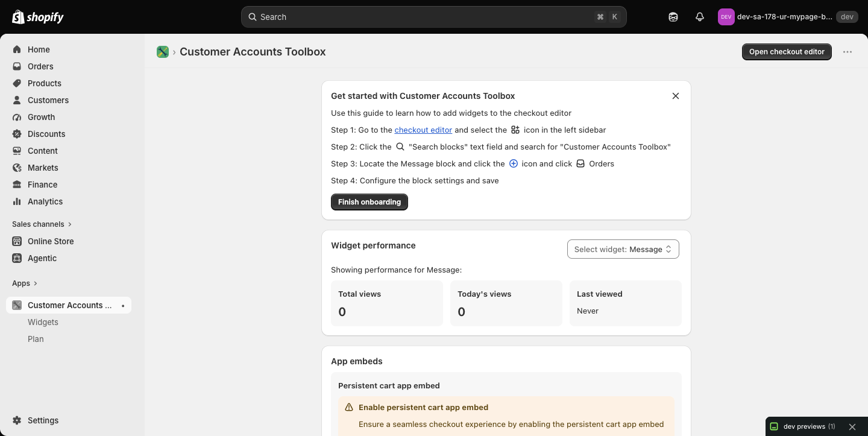The height and width of the screenshot is (436, 868).
Task: Click the Shopify logo
Action: tap(38, 17)
